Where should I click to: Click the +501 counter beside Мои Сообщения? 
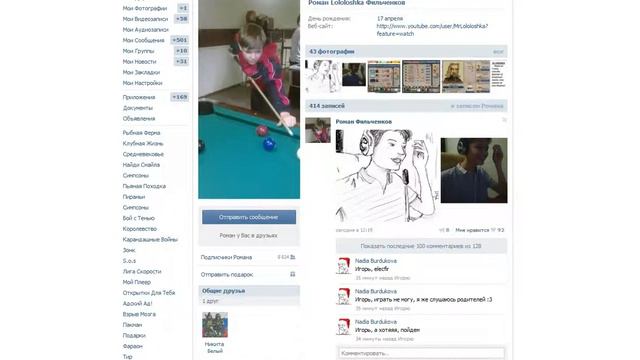[x=180, y=40]
